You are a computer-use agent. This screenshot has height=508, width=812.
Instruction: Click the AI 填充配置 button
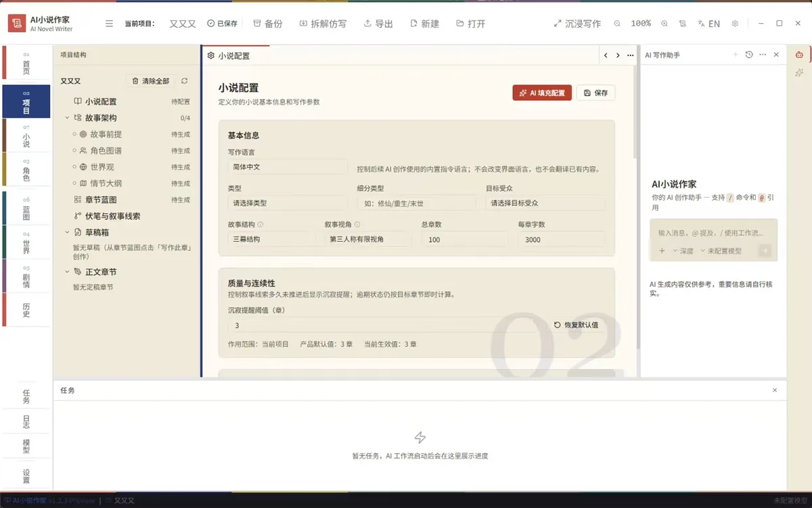(542, 93)
